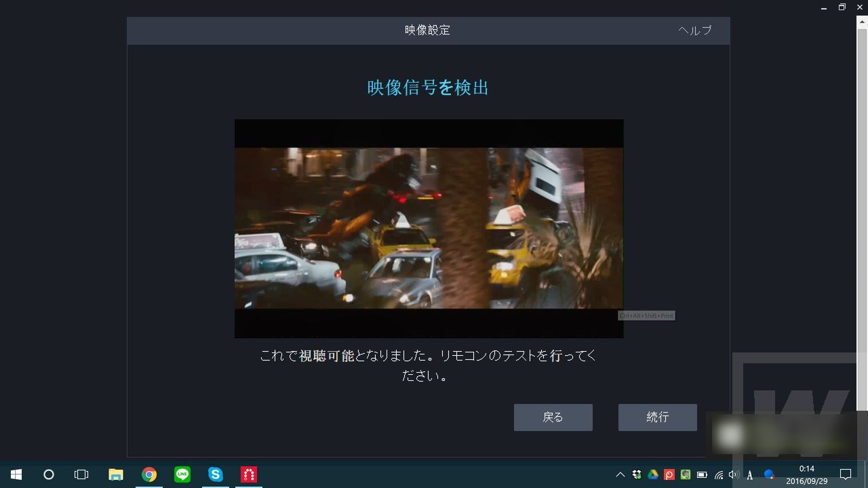The width and height of the screenshot is (868, 488).
Task: Click the 映像信号を検出 heading
Action: click(428, 87)
